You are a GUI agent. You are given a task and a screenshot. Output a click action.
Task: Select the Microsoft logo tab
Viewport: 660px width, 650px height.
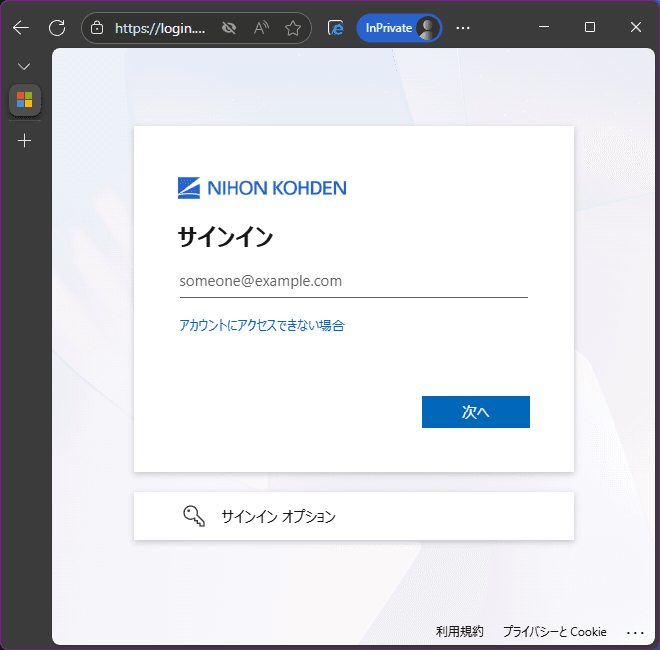click(25, 100)
